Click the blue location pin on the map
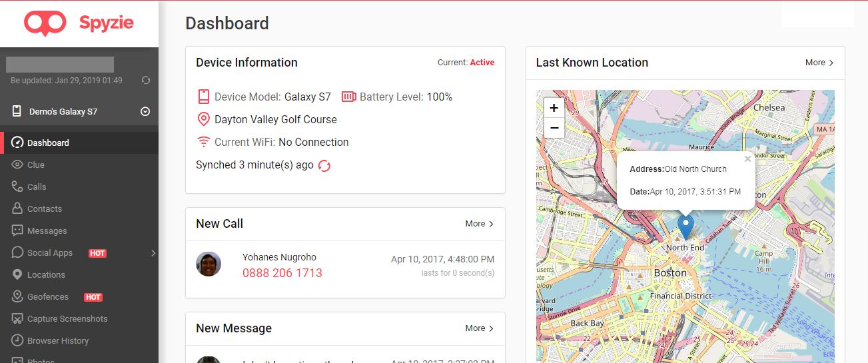Screen dimensions: 868x363 pos(685,226)
